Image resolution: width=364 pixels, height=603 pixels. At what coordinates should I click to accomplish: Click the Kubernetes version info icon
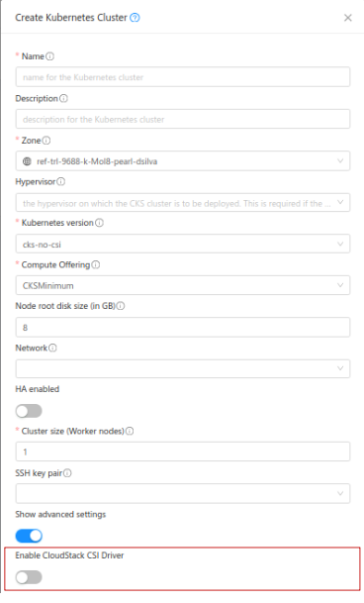[99, 223]
